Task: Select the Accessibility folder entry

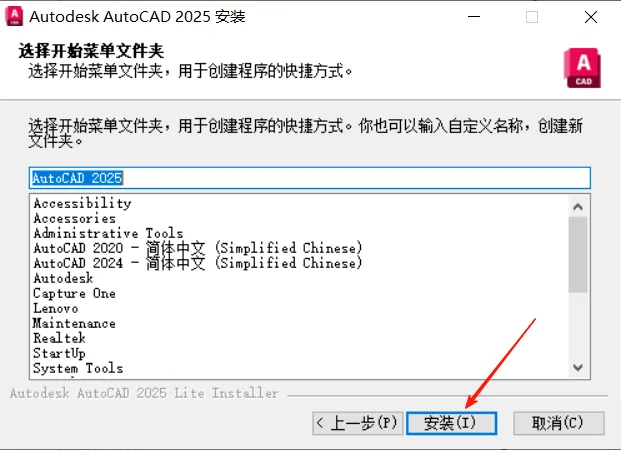Action: click(82, 203)
